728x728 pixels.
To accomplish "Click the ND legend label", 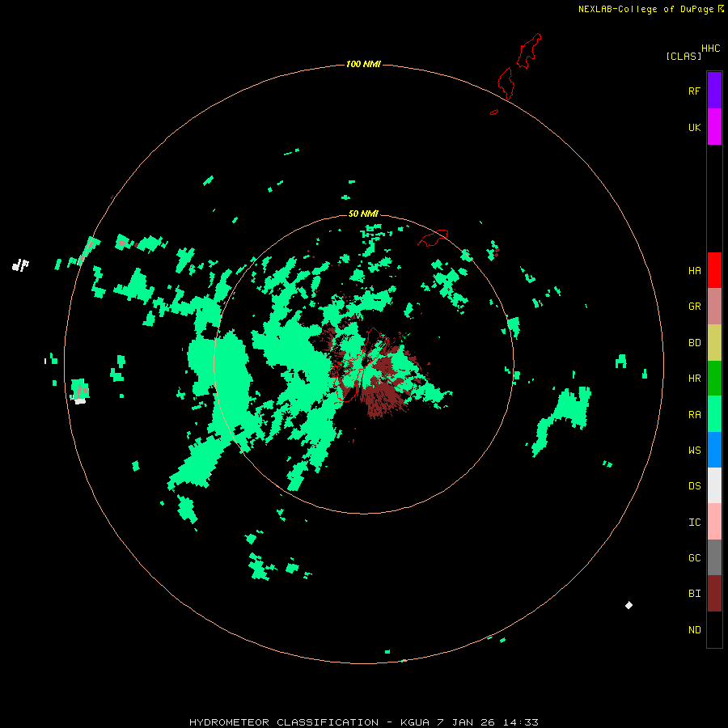I will click(694, 630).
